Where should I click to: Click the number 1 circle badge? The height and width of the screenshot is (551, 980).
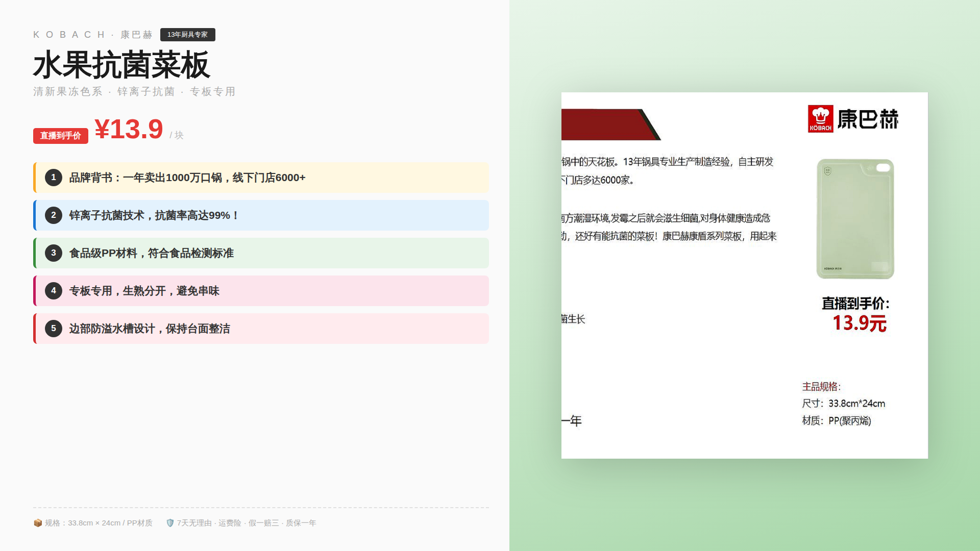[54, 178]
